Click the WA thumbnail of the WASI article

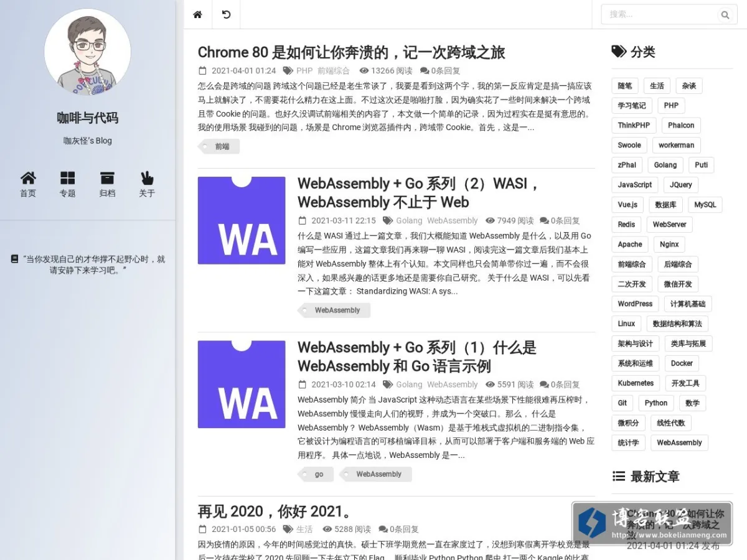242,220
